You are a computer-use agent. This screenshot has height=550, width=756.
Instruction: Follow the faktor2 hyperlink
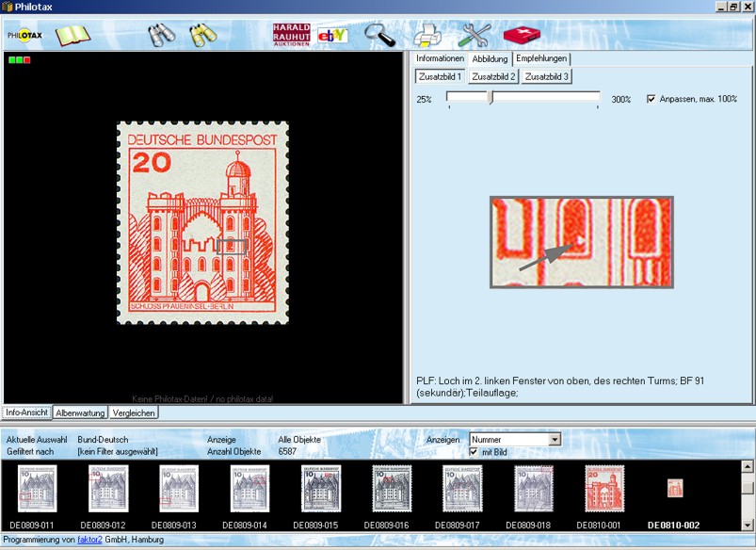88,540
